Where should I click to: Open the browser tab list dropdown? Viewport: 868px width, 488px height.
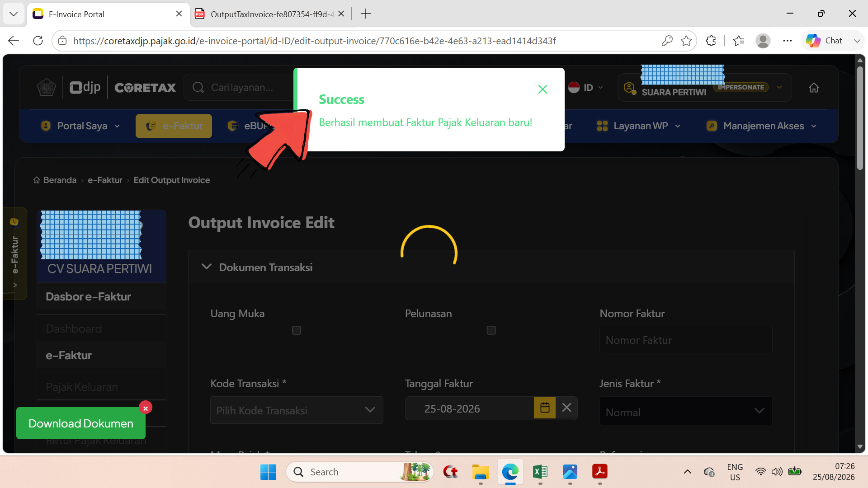[x=14, y=14]
